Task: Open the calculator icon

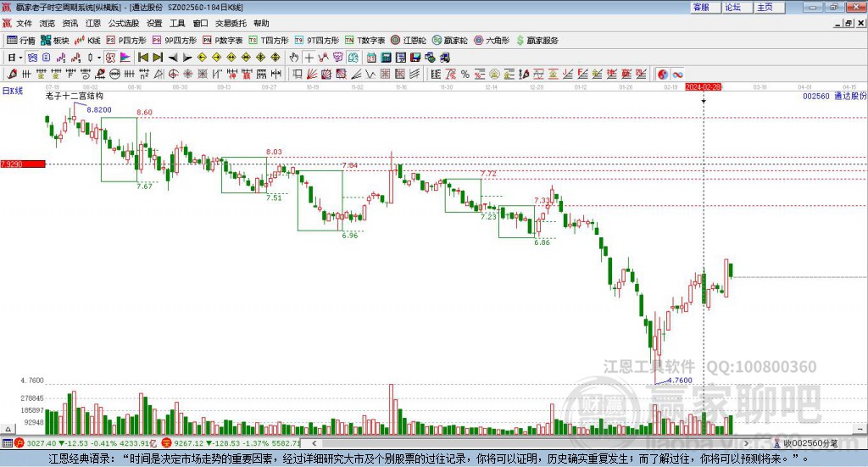Action: [x=386, y=58]
